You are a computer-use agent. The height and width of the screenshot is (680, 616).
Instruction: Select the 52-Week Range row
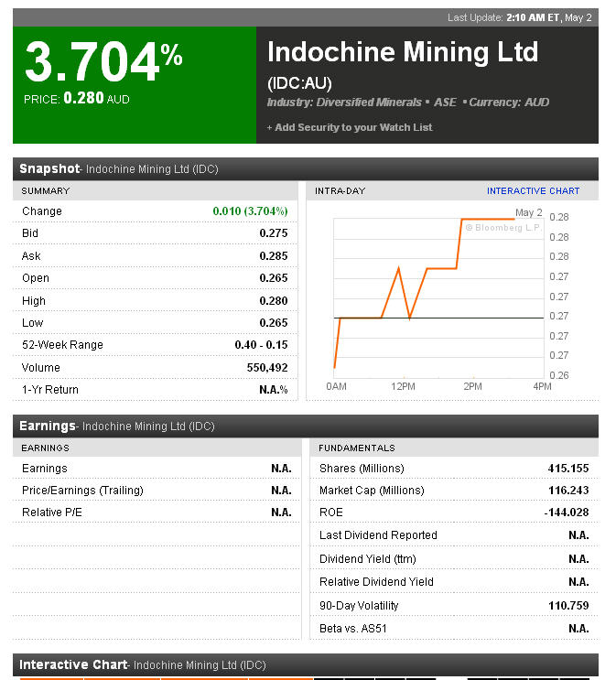(x=155, y=345)
